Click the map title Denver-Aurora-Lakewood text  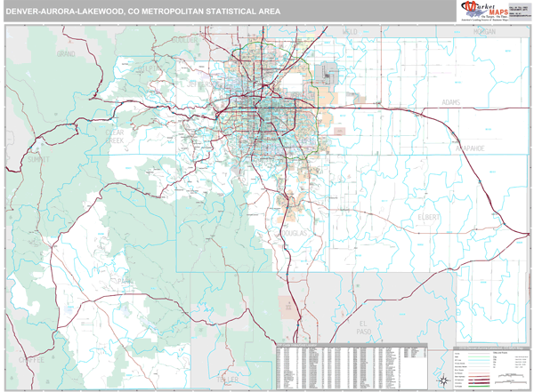pyautogui.click(x=143, y=12)
